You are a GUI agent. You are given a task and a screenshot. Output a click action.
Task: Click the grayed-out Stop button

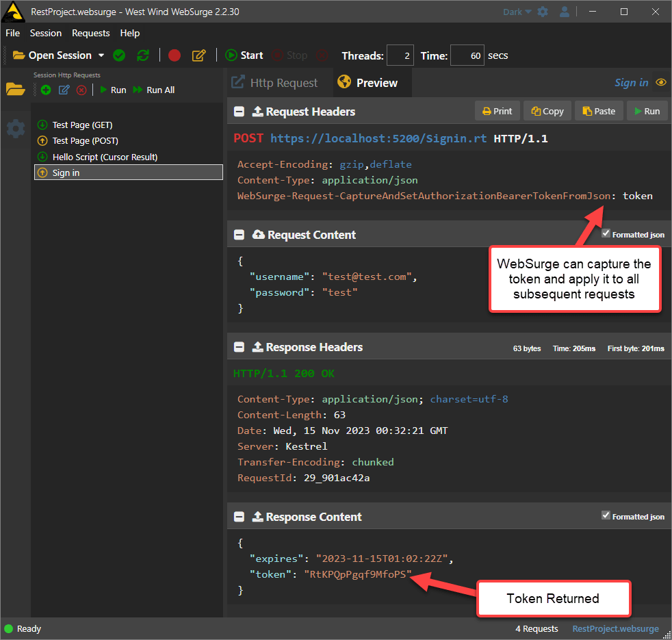coord(290,55)
